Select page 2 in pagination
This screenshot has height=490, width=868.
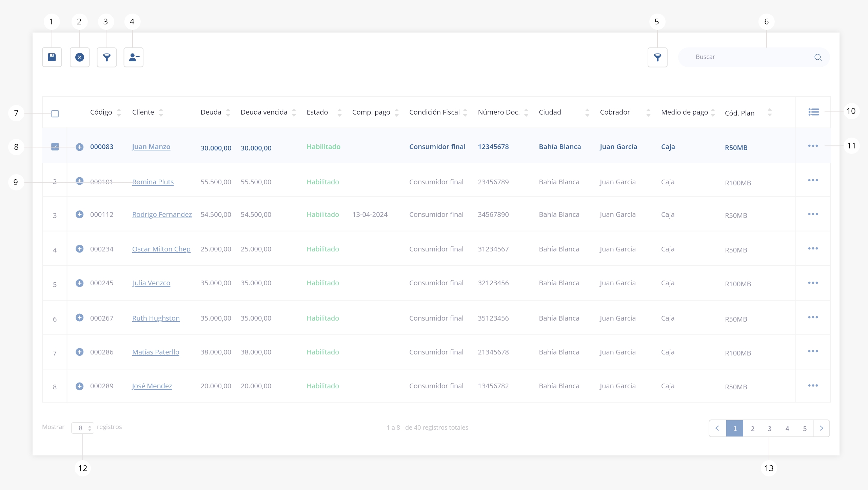coord(752,428)
